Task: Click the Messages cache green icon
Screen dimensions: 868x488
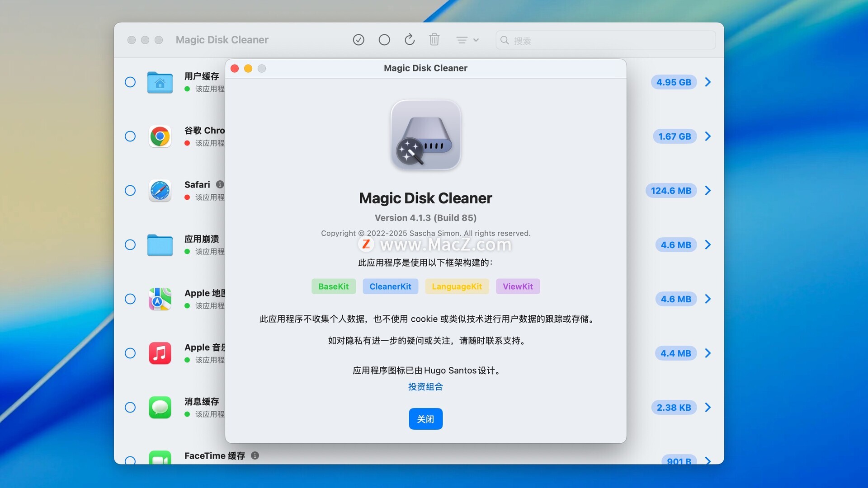Action: 160,408
